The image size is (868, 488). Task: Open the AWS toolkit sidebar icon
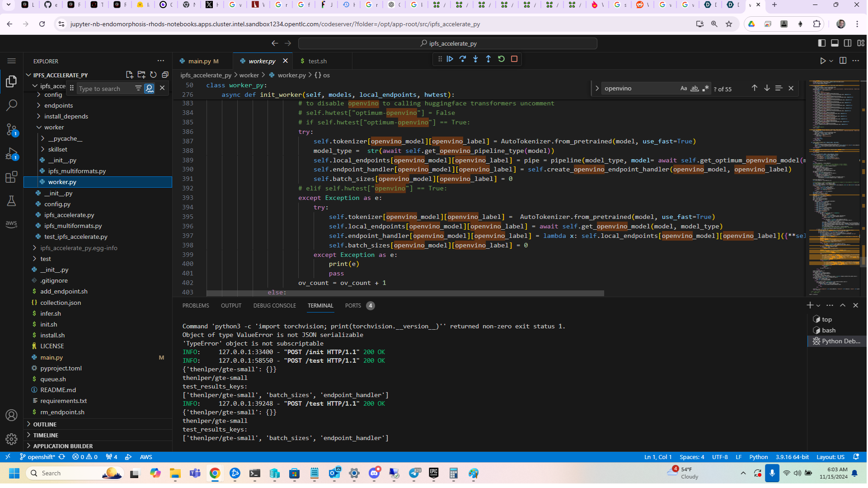pyautogui.click(x=12, y=224)
